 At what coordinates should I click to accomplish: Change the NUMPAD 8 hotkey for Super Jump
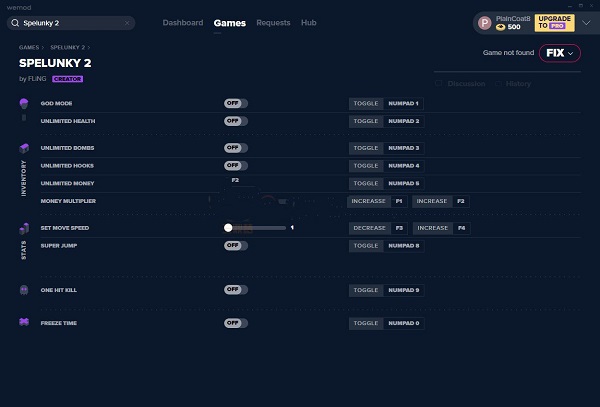point(403,246)
